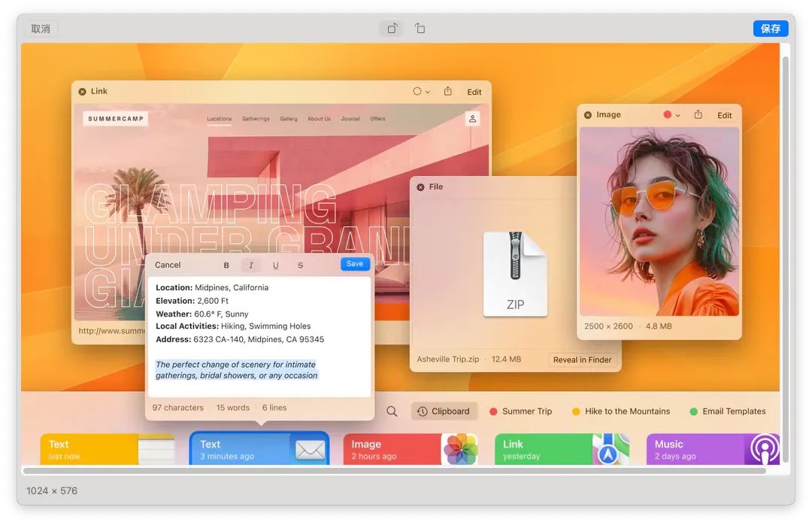Click the highlighted italic scenery paragraph

(237, 370)
